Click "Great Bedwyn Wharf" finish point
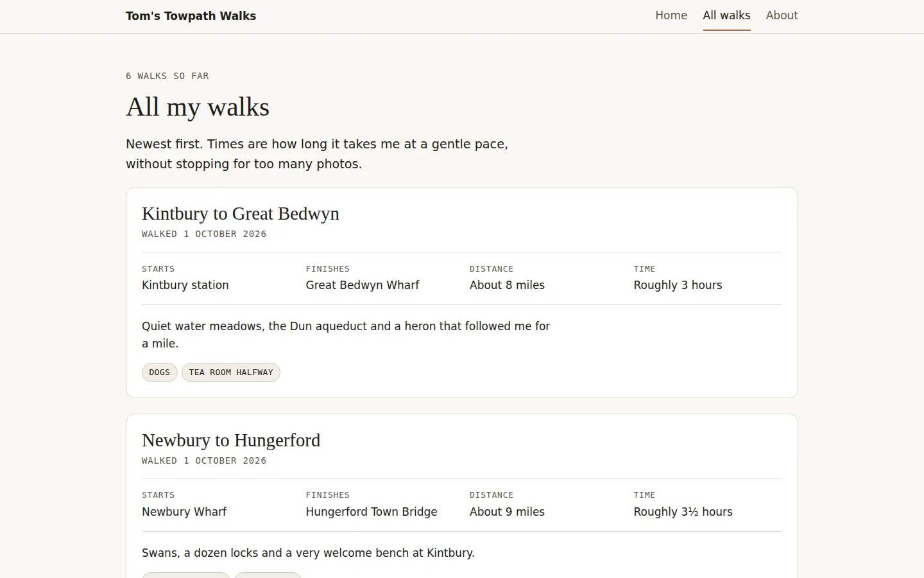 [363, 285]
